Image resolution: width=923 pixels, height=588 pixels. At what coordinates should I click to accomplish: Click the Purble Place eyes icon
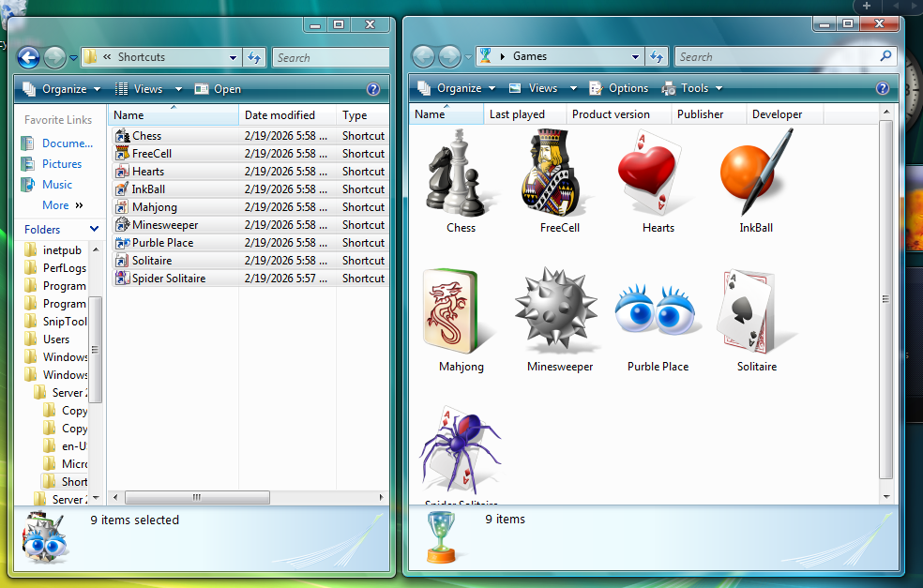click(658, 313)
